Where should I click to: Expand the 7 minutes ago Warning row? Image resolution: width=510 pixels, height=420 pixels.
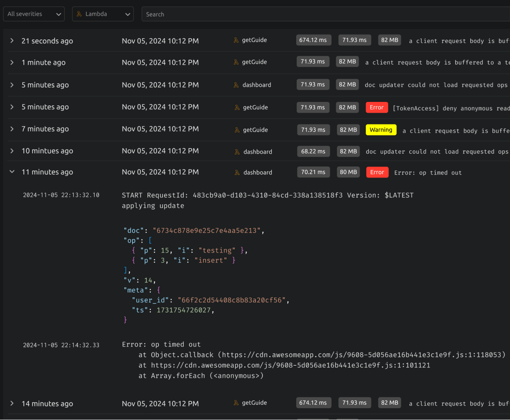12,129
